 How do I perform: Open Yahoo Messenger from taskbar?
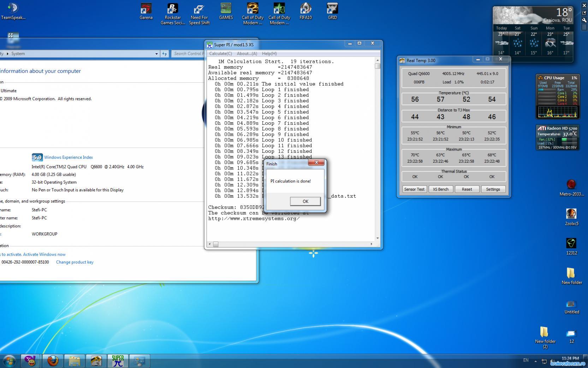(31, 361)
